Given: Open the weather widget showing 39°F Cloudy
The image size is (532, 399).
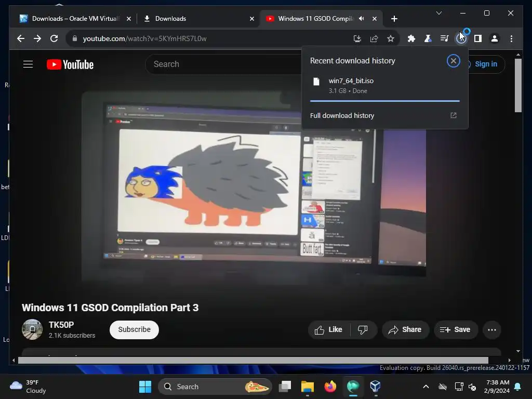Looking at the screenshot, I should click(28, 387).
